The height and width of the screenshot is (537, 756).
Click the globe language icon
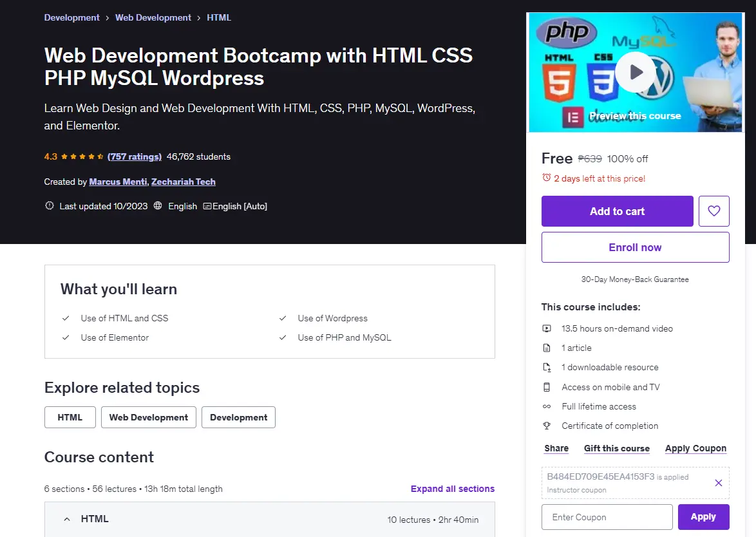(158, 206)
